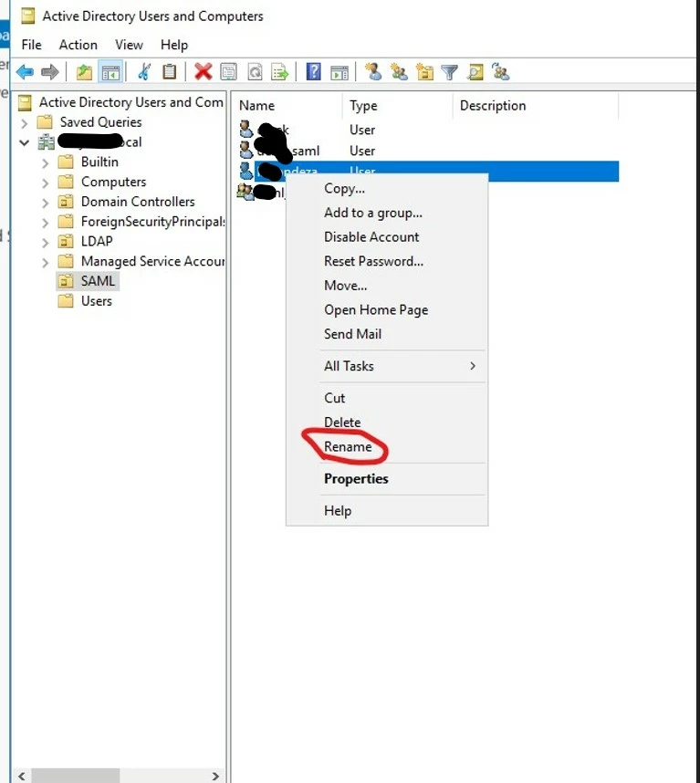Click the Active Directory title bar app icon

pos(28,16)
